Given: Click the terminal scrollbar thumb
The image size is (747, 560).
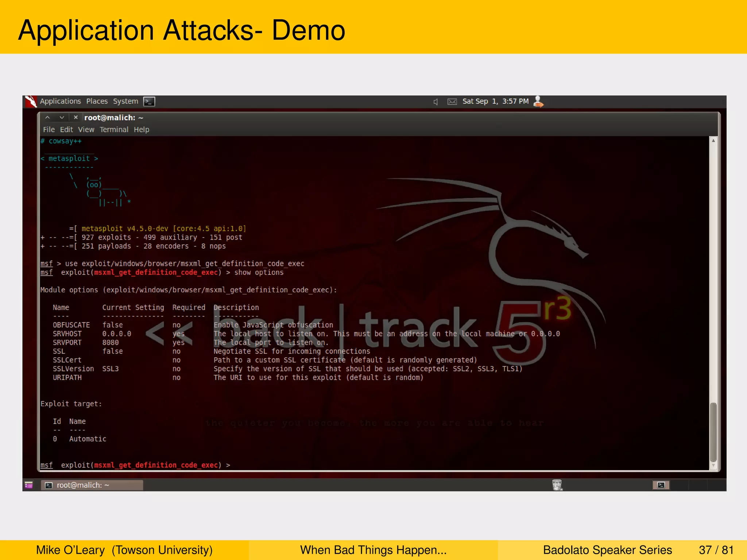Looking at the screenshot, I should coord(713,432).
